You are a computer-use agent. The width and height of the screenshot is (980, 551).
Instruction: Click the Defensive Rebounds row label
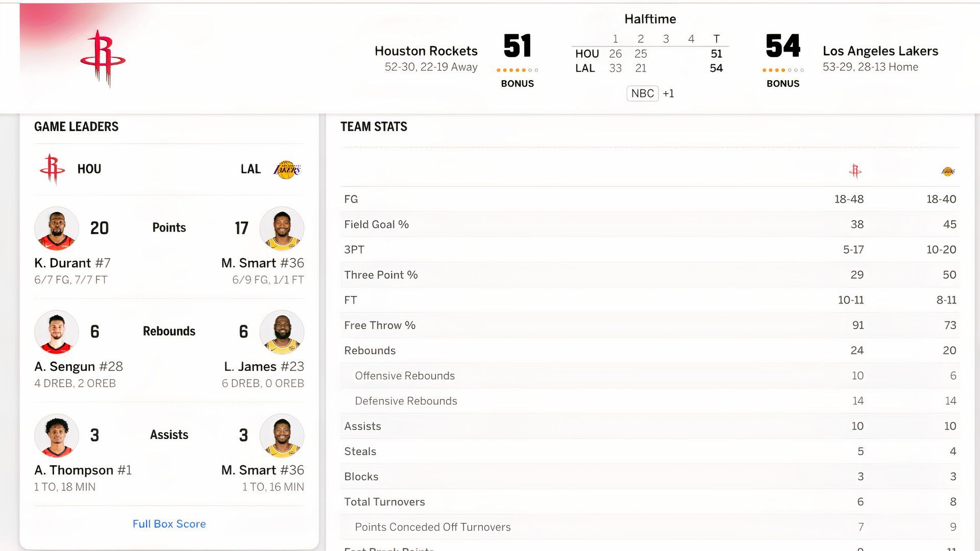point(406,401)
